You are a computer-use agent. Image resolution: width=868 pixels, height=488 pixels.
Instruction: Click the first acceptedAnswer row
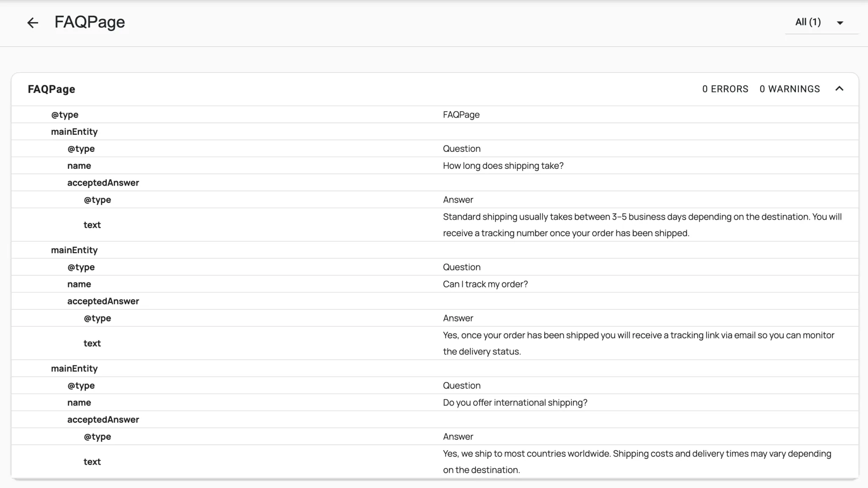pos(103,183)
